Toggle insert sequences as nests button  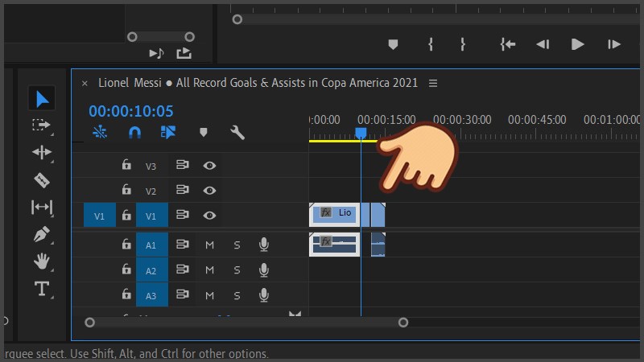100,132
